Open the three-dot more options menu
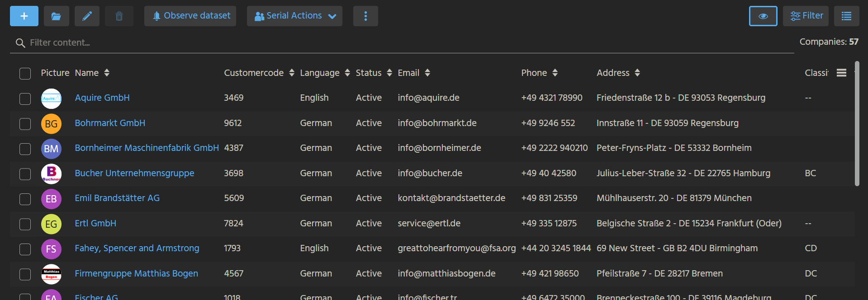 (x=365, y=16)
